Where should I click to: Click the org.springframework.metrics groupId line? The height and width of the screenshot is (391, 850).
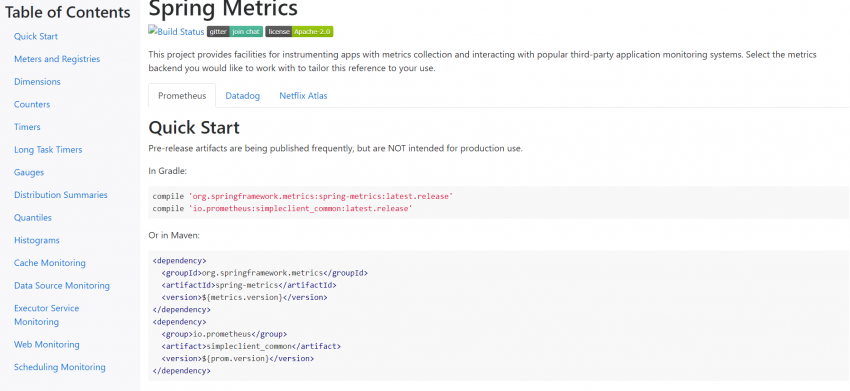click(265, 273)
